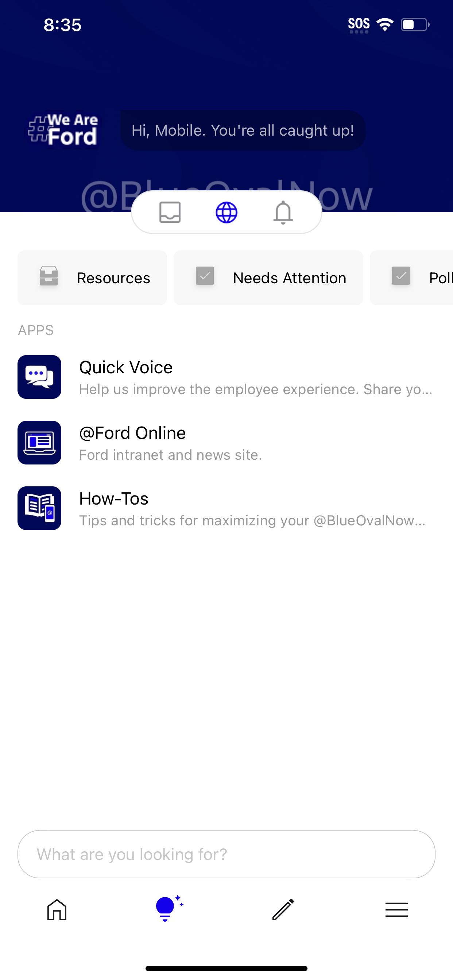Select the Needs Attention chip

[x=268, y=278]
